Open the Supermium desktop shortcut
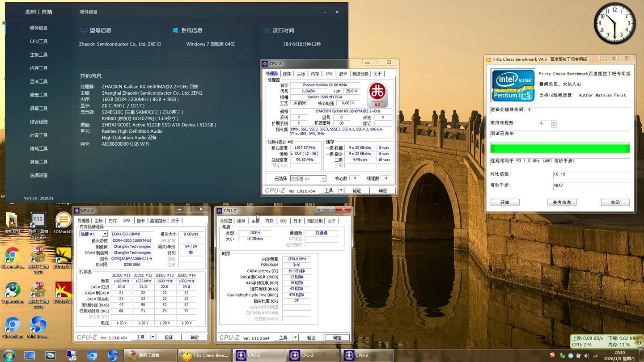This screenshot has width=644, height=362. [x=13, y=290]
